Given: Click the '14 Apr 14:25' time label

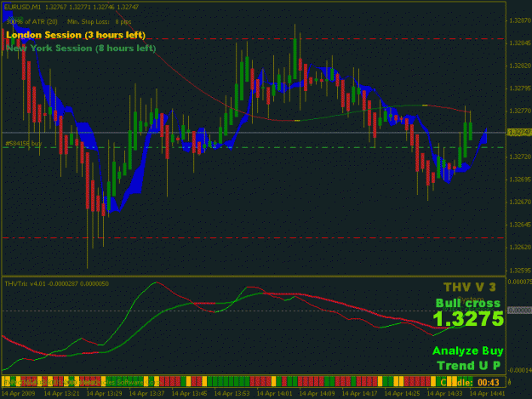Looking at the screenshot, I should pyautogui.click(x=402, y=394).
